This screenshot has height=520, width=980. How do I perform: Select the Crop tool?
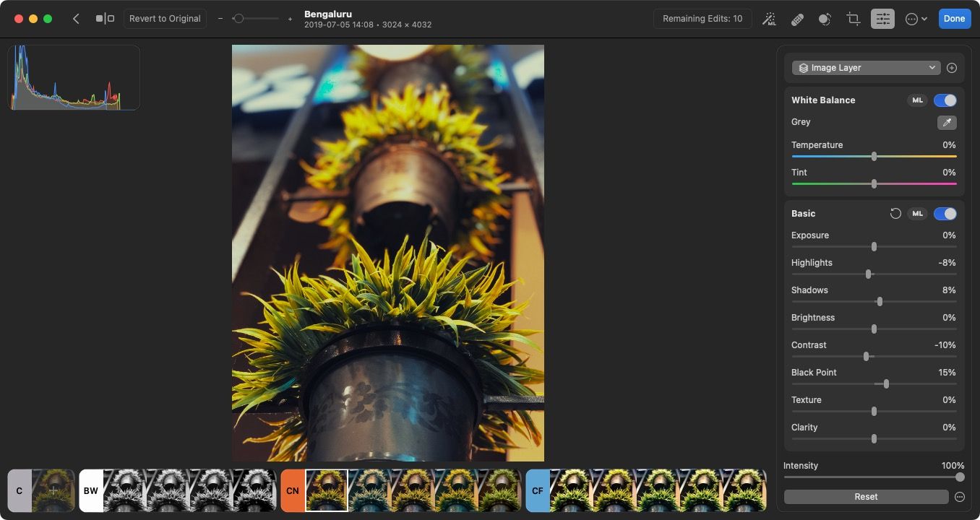tap(854, 19)
